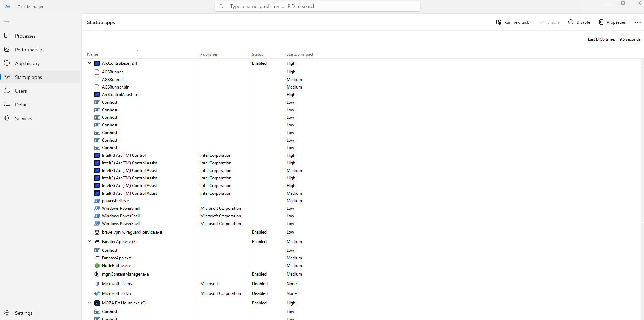Open the Task Manager navigation hamburger menu

[x=7, y=22]
